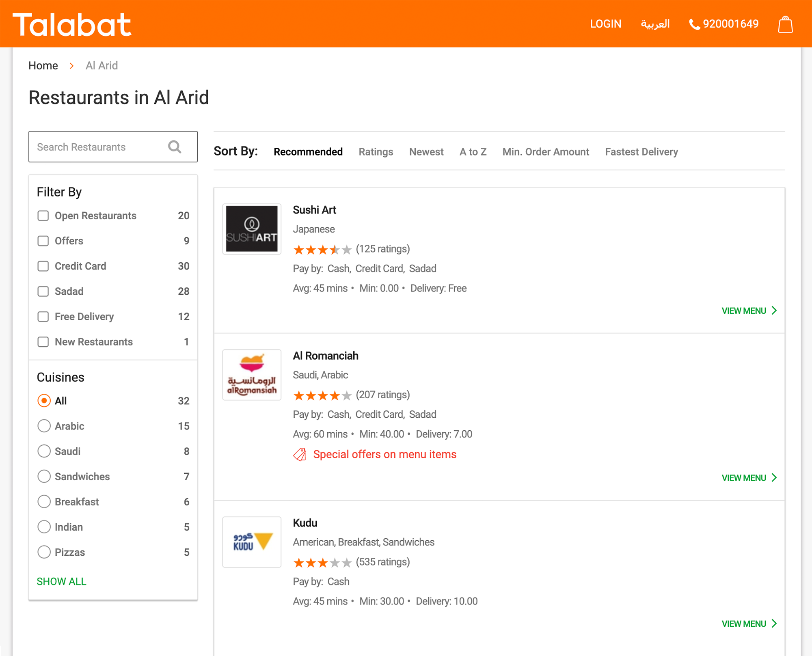This screenshot has width=812, height=656.
Task: Open the Sushi Art logo thumbnail
Action: click(x=252, y=229)
